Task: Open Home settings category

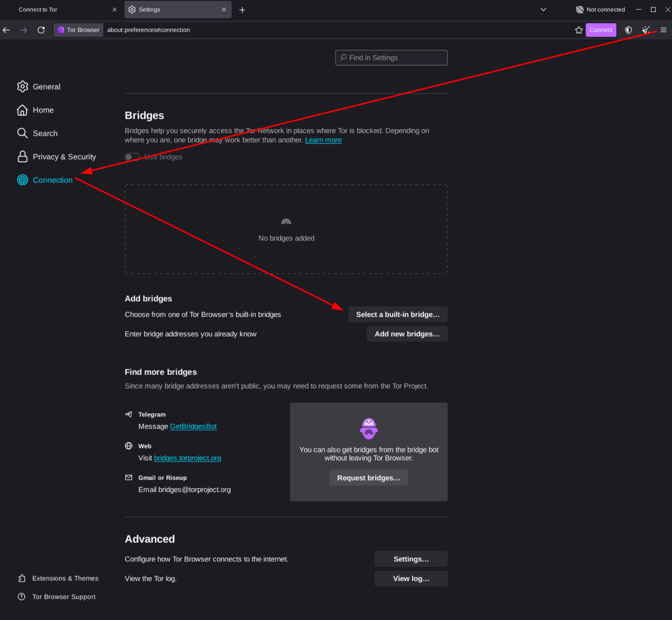Action: [35, 110]
